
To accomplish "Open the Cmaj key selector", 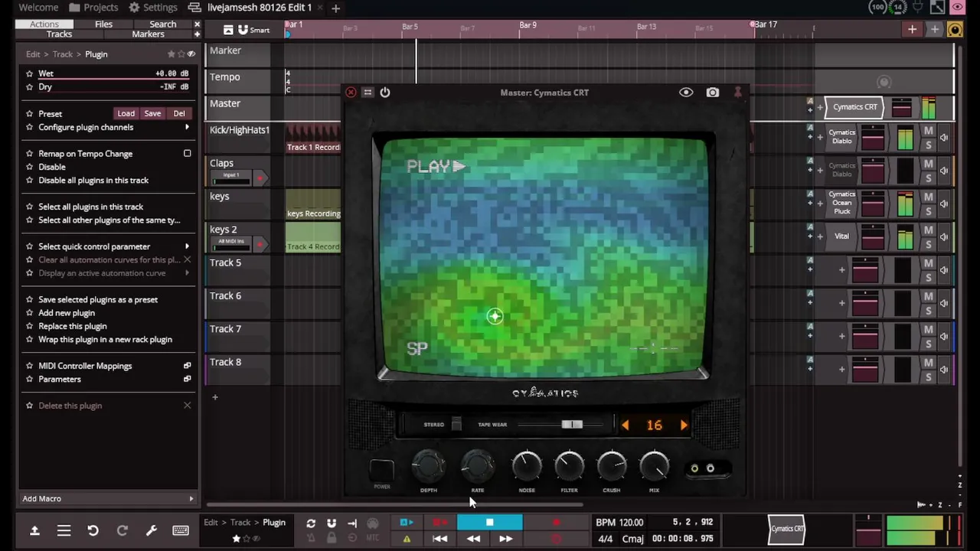I will click(x=633, y=539).
